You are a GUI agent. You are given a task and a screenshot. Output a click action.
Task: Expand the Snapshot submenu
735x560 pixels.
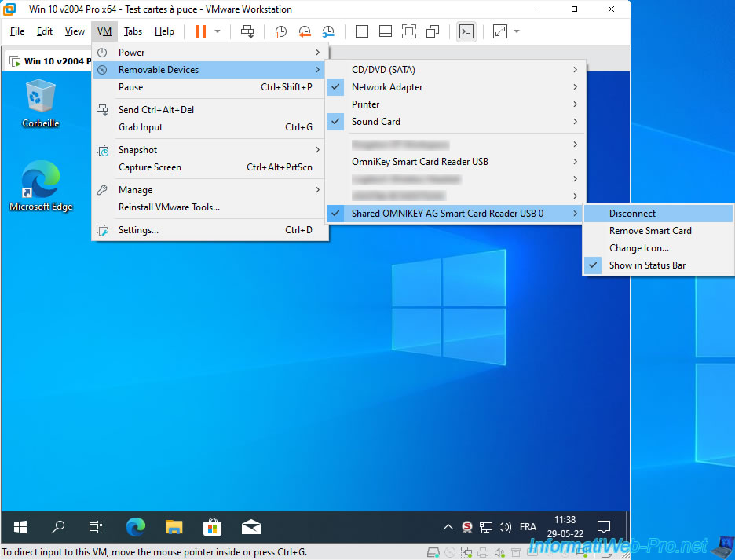210,150
